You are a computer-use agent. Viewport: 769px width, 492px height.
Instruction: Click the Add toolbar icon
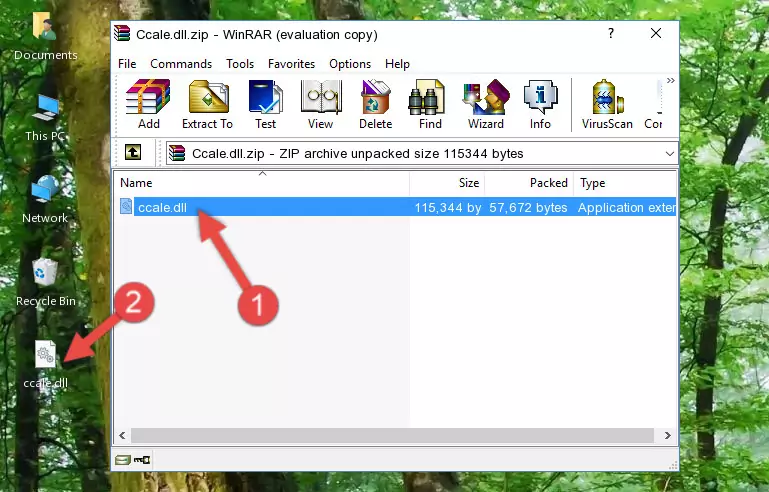point(148,104)
